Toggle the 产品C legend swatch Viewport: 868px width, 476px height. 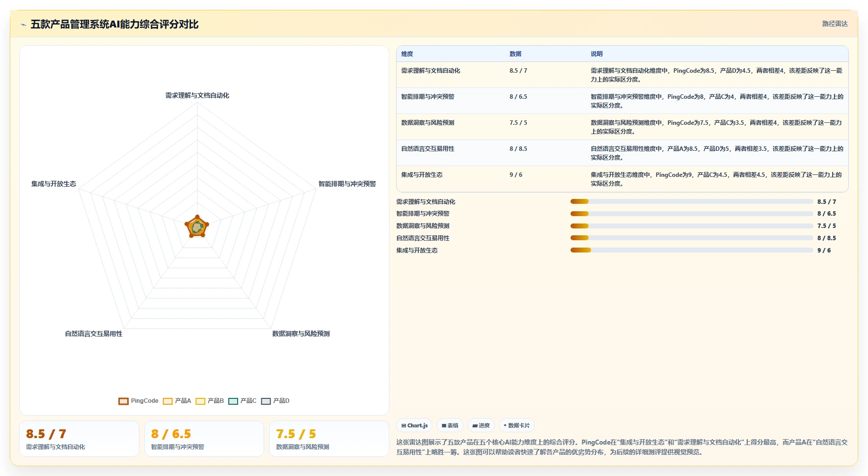click(x=233, y=401)
